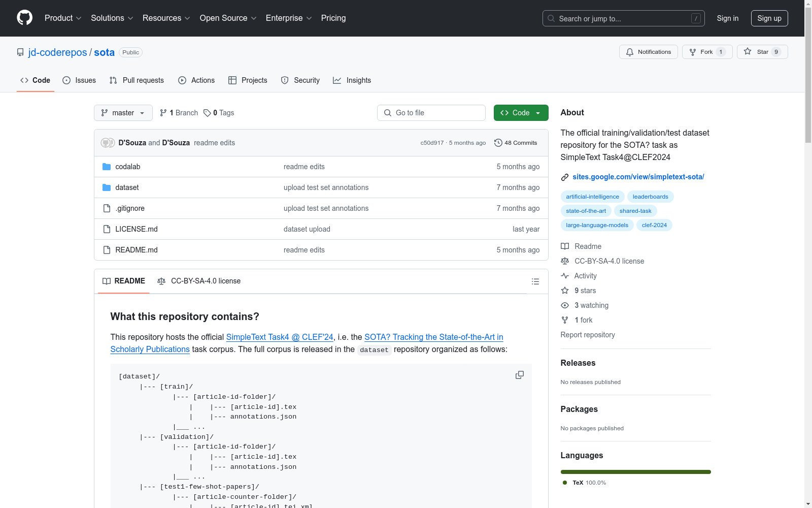View 1 Branch list

(x=179, y=113)
